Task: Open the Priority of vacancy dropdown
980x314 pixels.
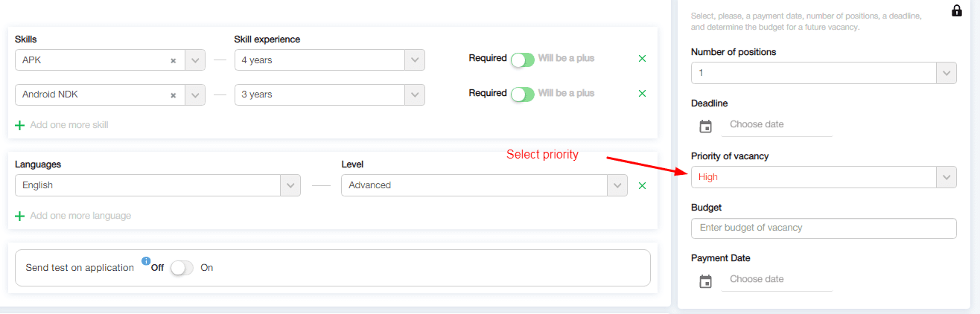Action: 946,177
